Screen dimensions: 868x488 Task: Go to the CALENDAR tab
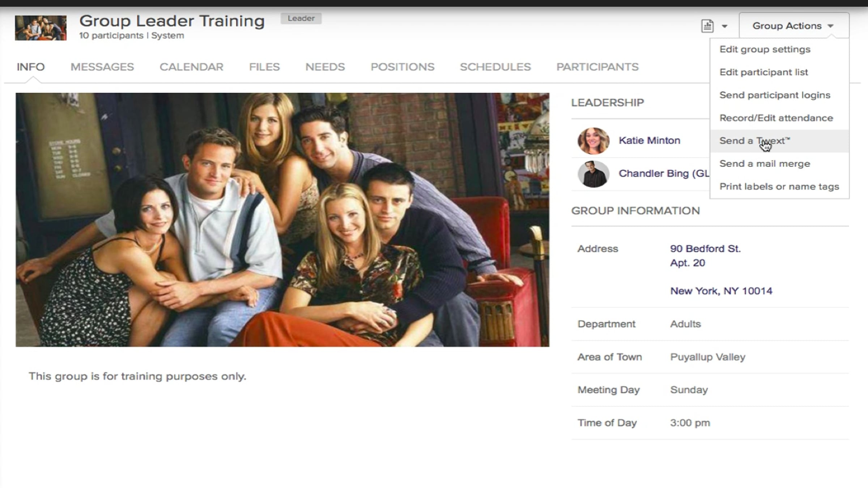191,67
